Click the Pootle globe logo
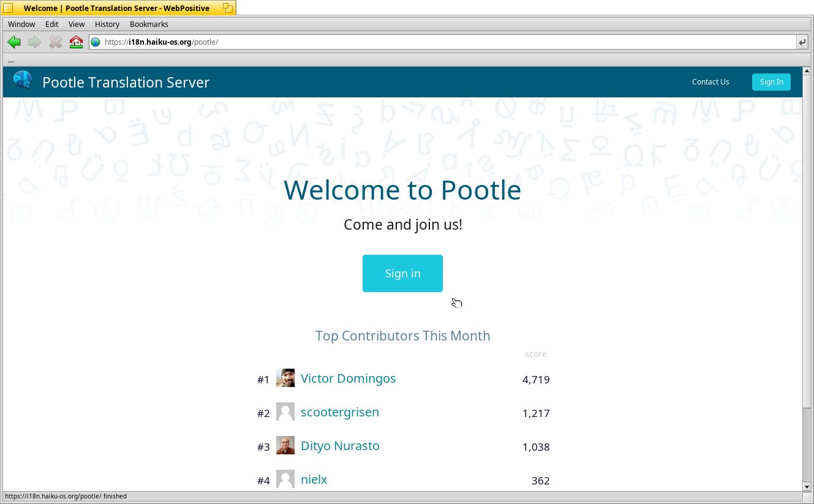 point(23,80)
